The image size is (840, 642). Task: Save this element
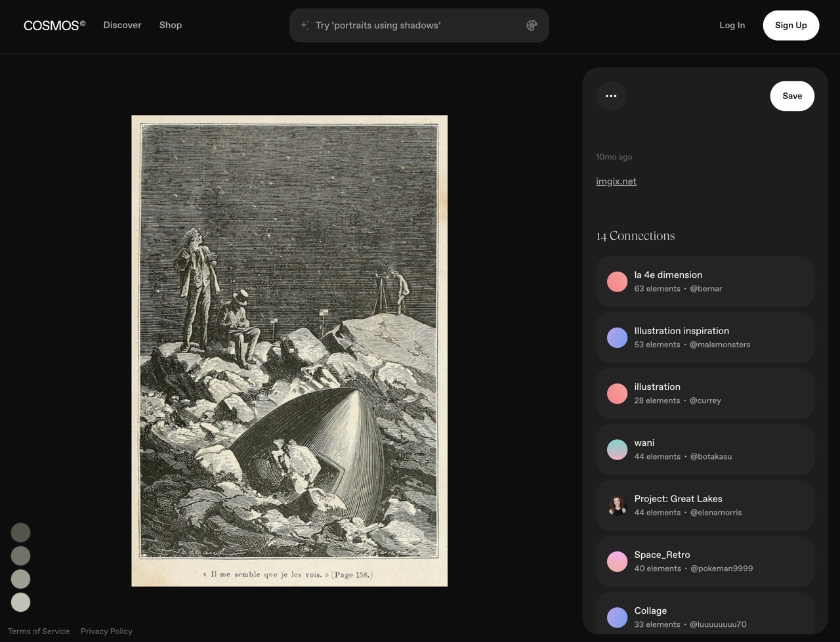click(x=792, y=96)
